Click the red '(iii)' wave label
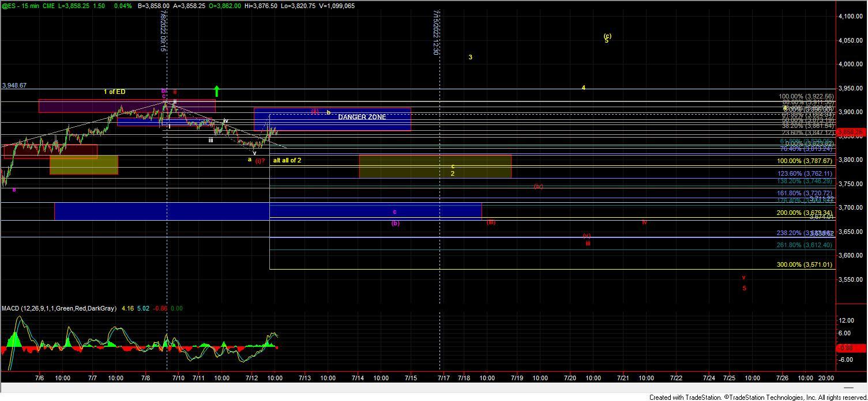 (x=490, y=222)
